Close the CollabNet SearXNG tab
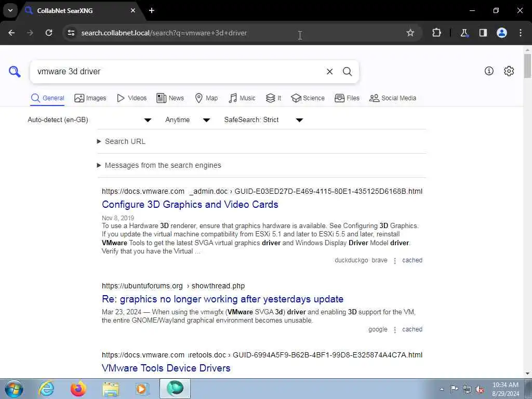Image resolution: width=532 pixels, height=399 pixels. pos(133,10)
